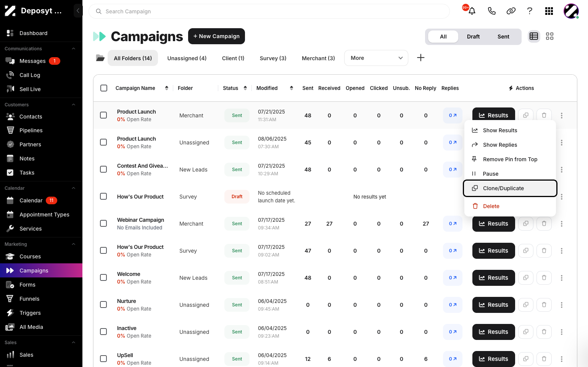Open the Merchant (3) folder tab
This screenshot has width=588, height=367.
[x=318, y=58]
